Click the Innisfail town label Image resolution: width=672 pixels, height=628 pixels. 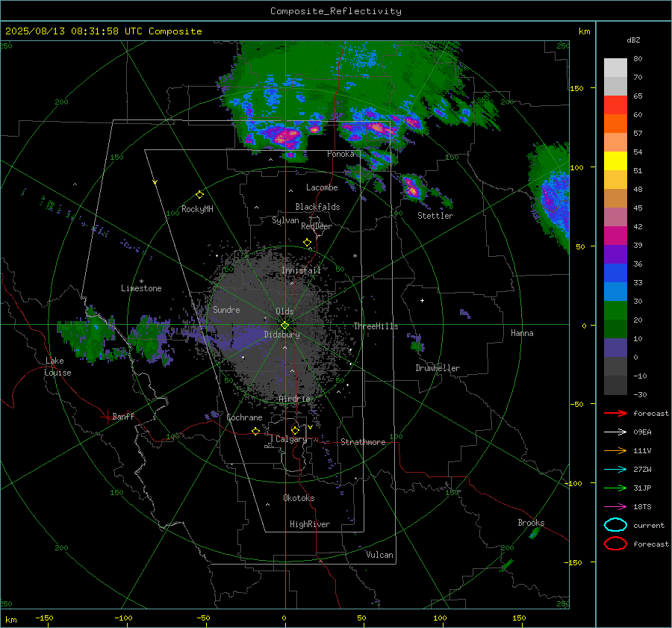pos(301,270)
